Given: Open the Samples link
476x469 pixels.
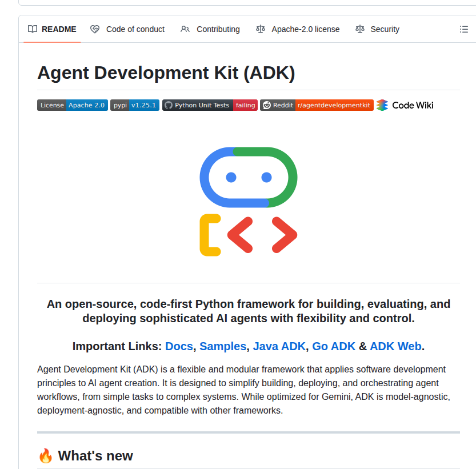Looking at the screenshot, I should click(222, 346).
